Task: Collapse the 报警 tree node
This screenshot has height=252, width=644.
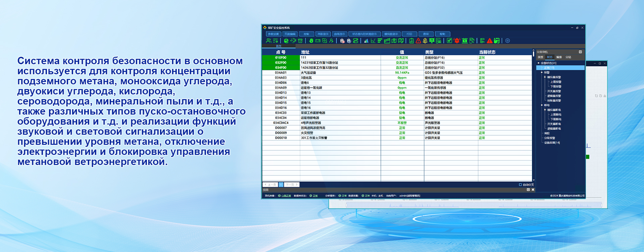Action: point(542,72)
